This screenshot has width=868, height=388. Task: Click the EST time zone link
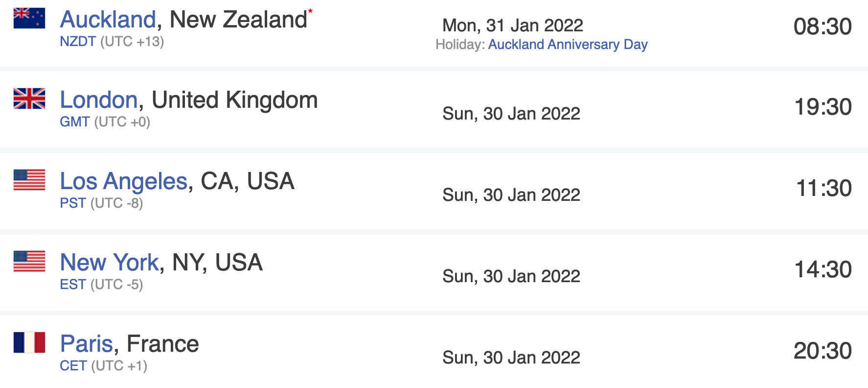click(x=72, y=285)
